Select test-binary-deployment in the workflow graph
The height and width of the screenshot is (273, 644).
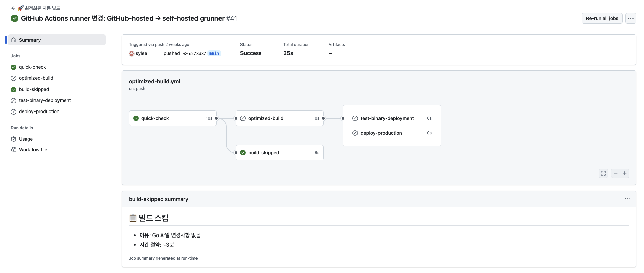pos(392,118)
